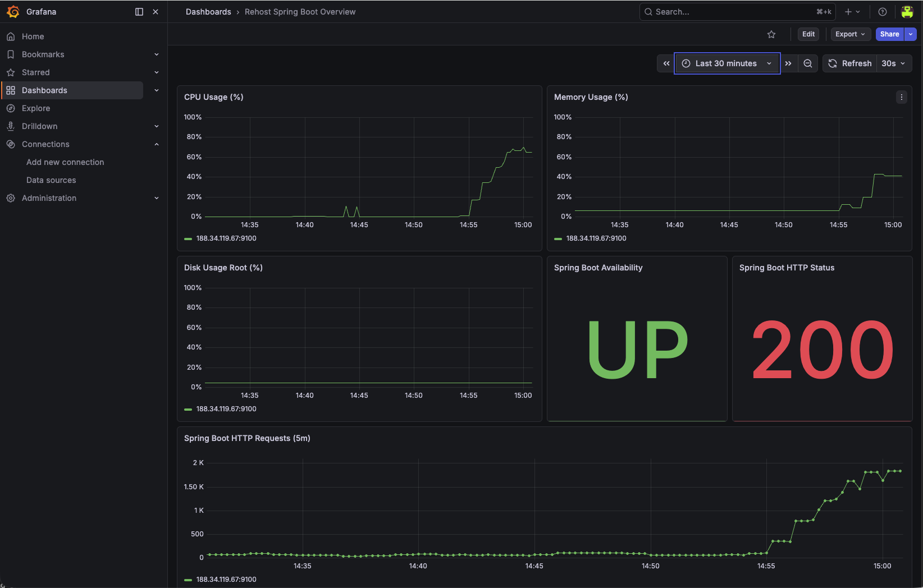923x588 pixels.
Task: Mark dashboard as favorite with star icon
Action: click(x=771, y=34)
